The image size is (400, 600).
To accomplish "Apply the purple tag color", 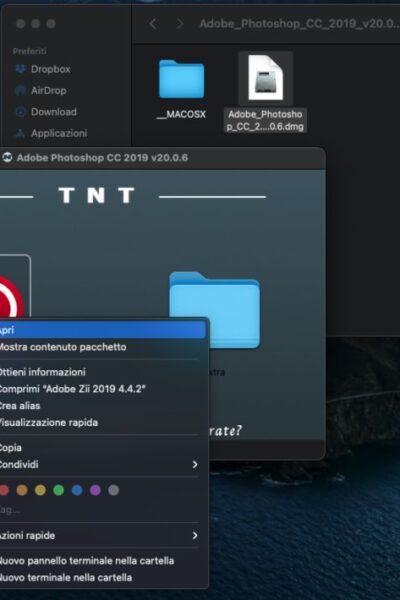I will 95,490.
